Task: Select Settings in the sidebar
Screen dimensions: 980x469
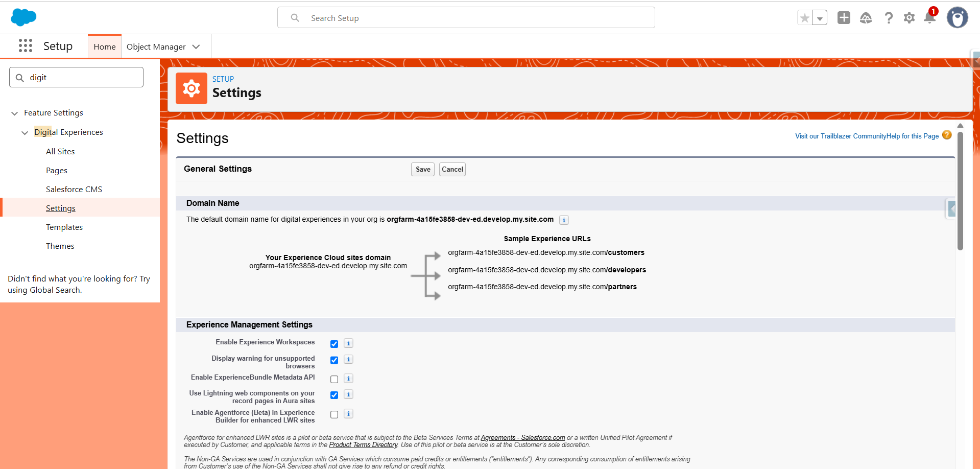Action: click(x=61, y=208)
